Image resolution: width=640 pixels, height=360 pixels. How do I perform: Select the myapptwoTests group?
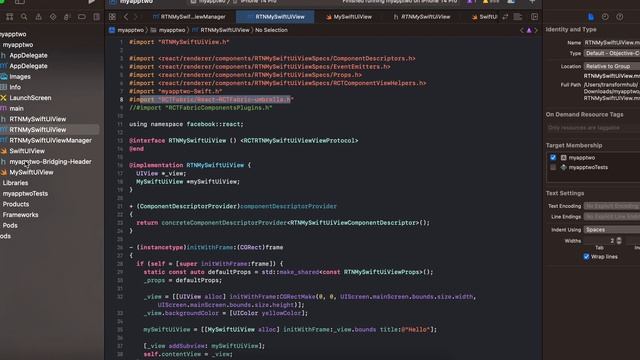click(x=25, y=193)
